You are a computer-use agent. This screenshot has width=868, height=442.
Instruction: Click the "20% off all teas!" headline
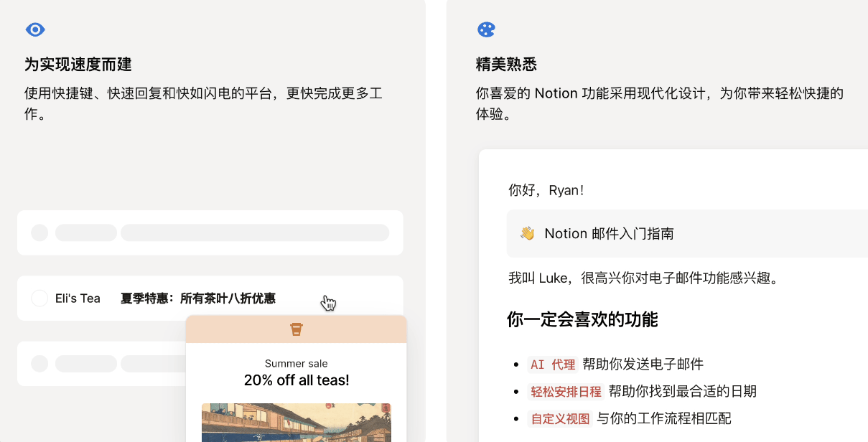(x=296, y=380)
